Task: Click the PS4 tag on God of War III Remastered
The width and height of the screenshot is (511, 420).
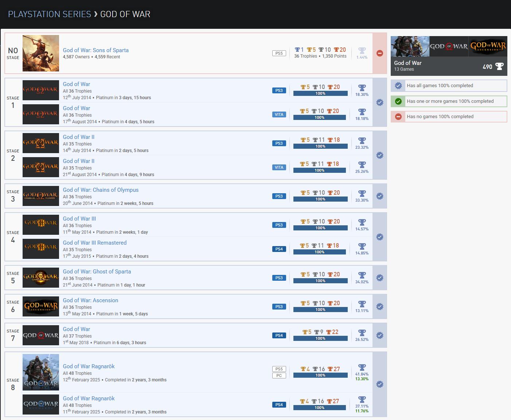Action: 279,249
